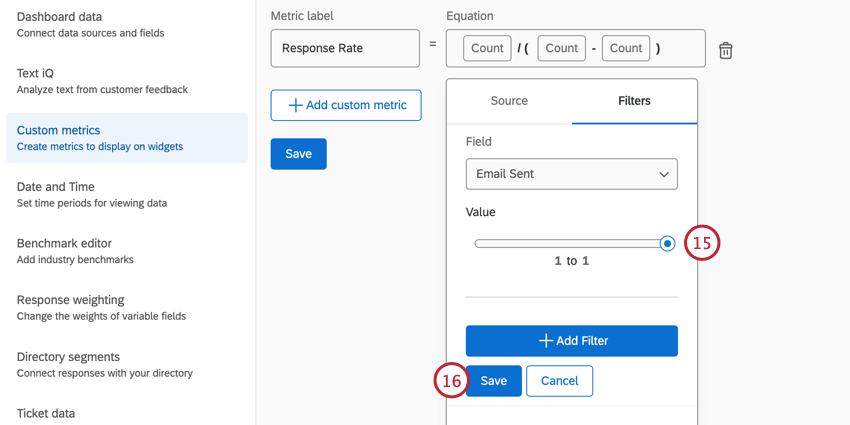The width and height of the screenshot is (850, 425).
Task: Click the Metric label input field
Action: tap(345, 48)
